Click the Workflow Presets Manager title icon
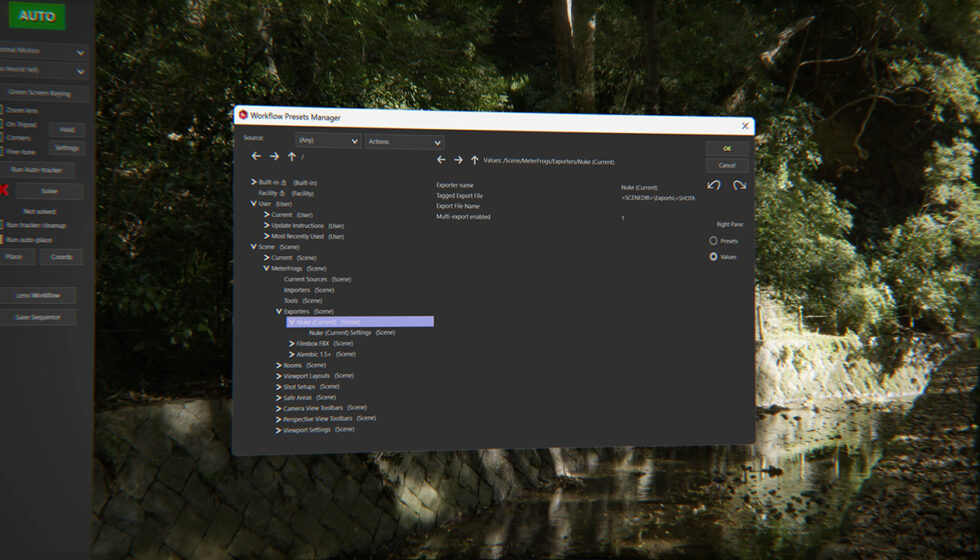This screenshot has height=560, width=980. [243, 115]
